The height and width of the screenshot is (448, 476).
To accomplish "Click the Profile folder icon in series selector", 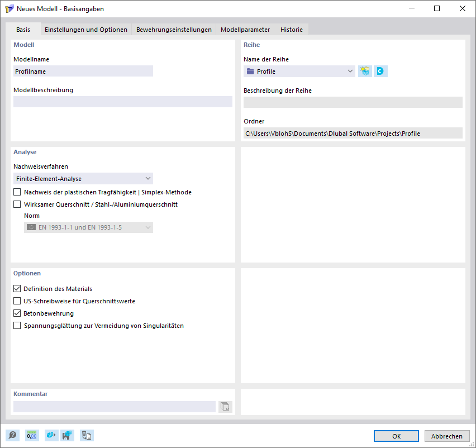I will [251, 71].
